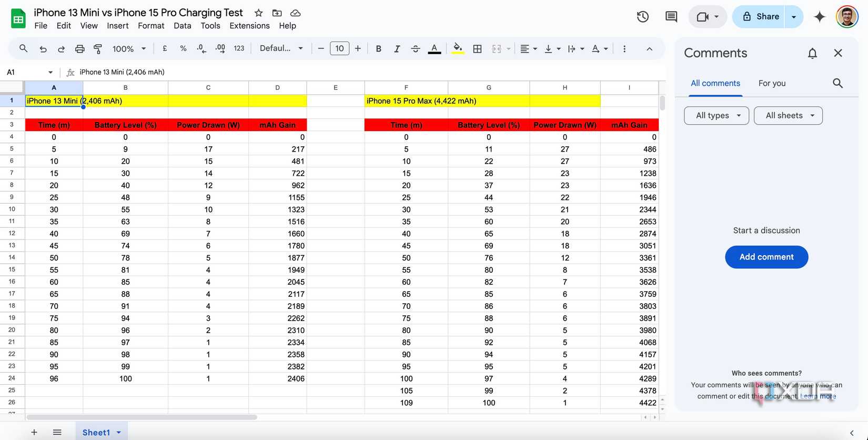This screenshot has width=868, height=440.
Task: Click the move to folder icon
Action: click(x=277, y=13)
